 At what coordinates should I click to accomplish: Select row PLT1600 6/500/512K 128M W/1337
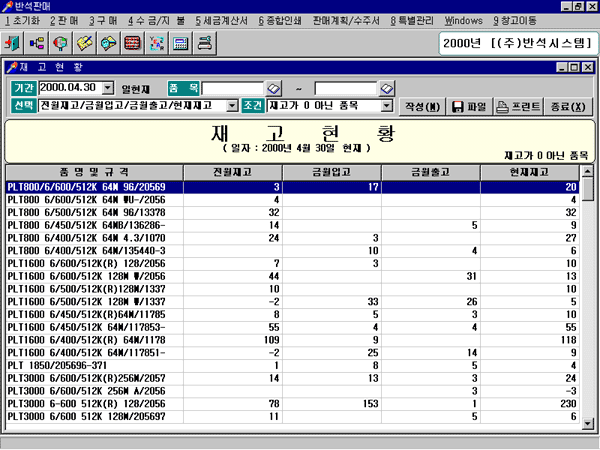[293, 302]
